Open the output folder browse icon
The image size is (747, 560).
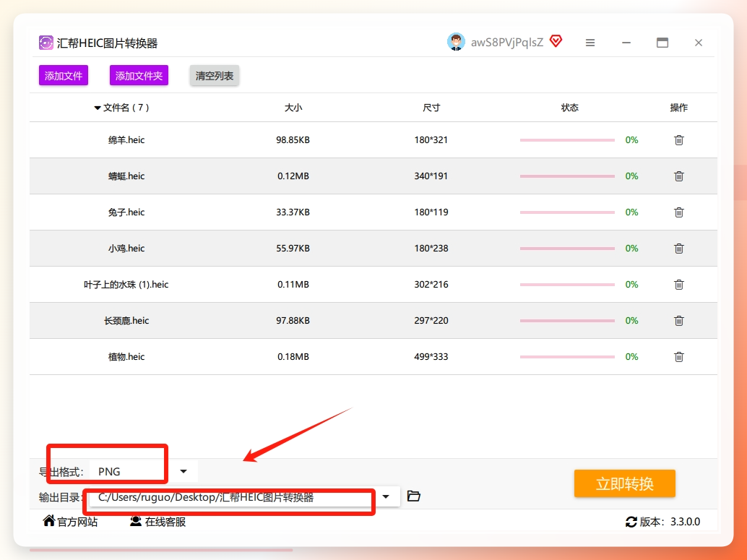point(413,496)
